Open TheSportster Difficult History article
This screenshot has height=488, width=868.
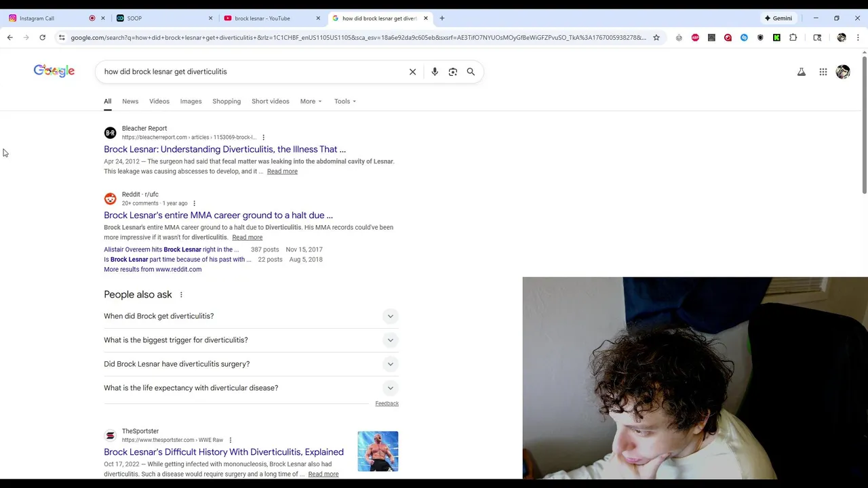pos(224,452)
